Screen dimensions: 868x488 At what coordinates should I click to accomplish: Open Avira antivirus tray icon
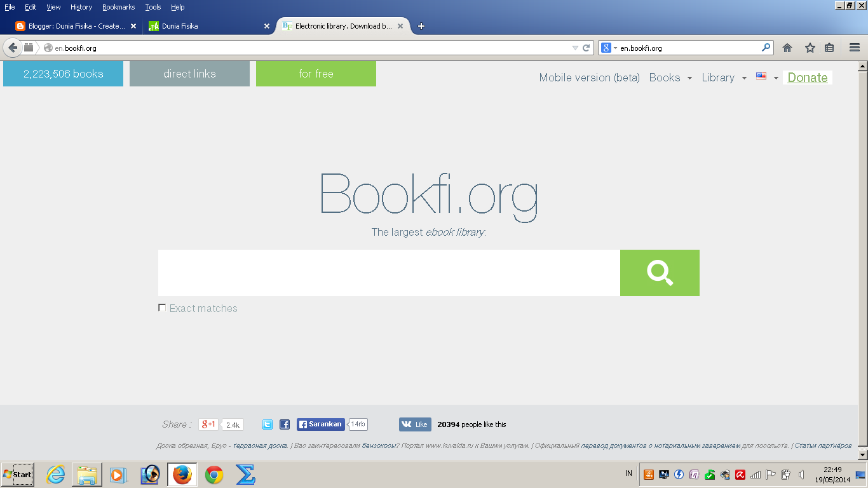pyautogui.click(x=740, y=474)
